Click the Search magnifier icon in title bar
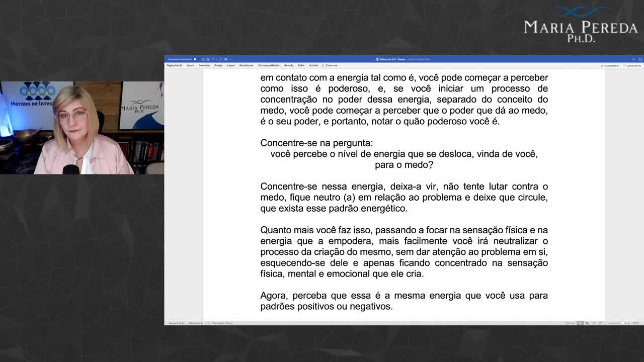The height and width of the screenshot is (362, 644). pyautogui.click(x=633, y=59)
